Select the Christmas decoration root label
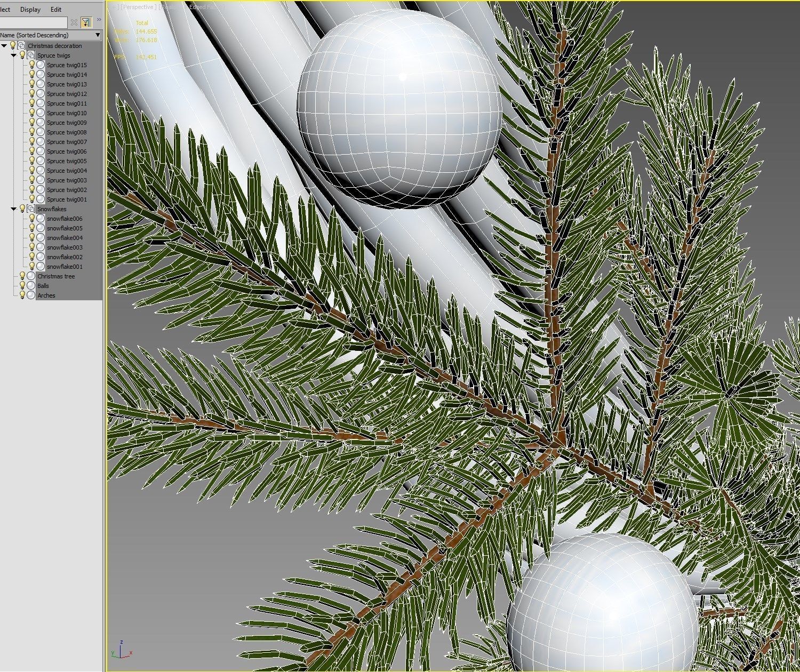Screen dimensions: 800x672 [55, 46]
